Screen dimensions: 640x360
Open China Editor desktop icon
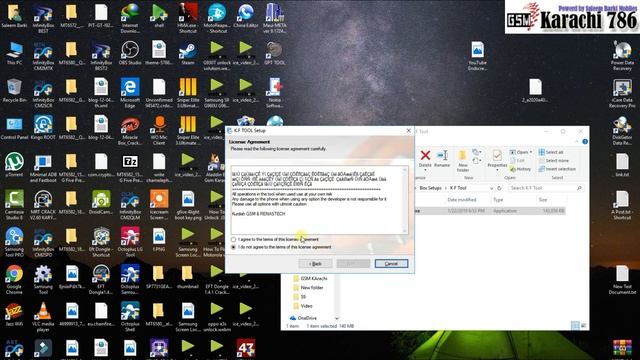246,16
